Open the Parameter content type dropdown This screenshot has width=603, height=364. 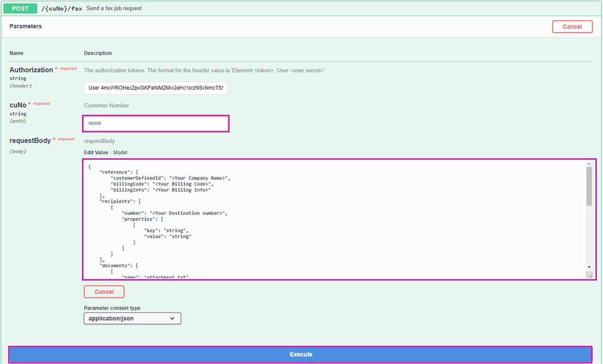point(132,318)
